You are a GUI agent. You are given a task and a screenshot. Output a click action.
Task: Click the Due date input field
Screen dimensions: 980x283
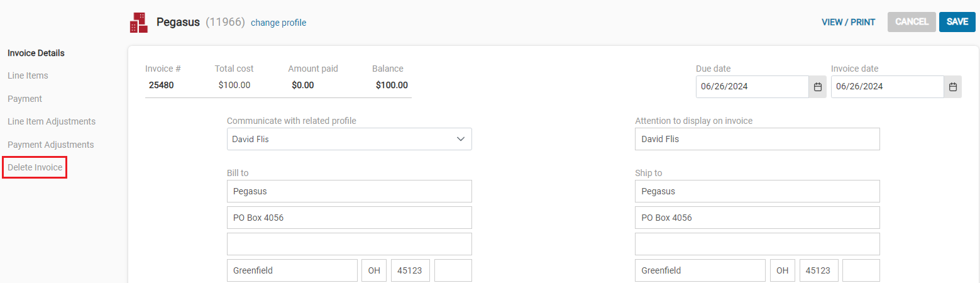(x=752, y=87)
